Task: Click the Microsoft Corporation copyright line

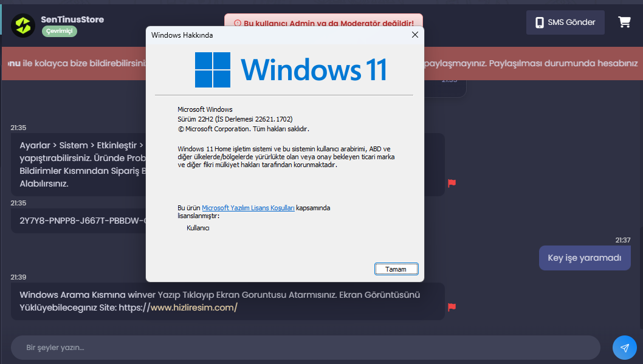Action: (x=244, y=129)
